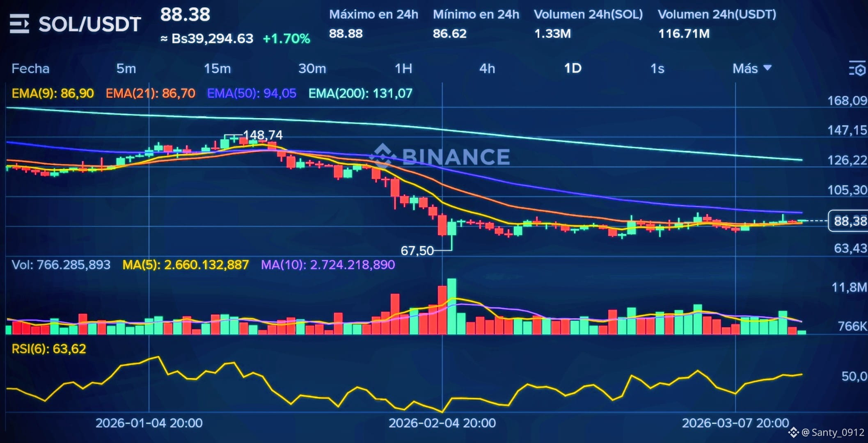The width and height of the screenshot is (868, 443).
Task: Click the EMA(50): 94,05 indicator label
Action: tap(252, 94)
